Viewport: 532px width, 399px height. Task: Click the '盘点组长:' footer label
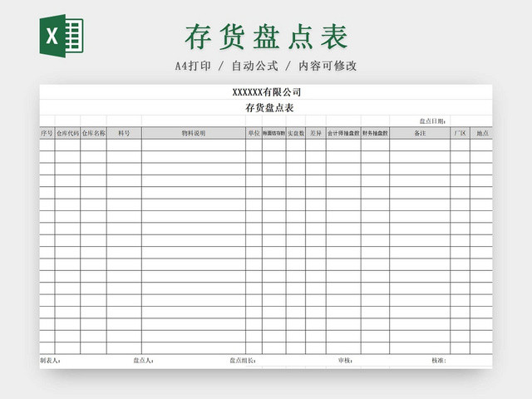pyautogui.click(x=242, y=361)
